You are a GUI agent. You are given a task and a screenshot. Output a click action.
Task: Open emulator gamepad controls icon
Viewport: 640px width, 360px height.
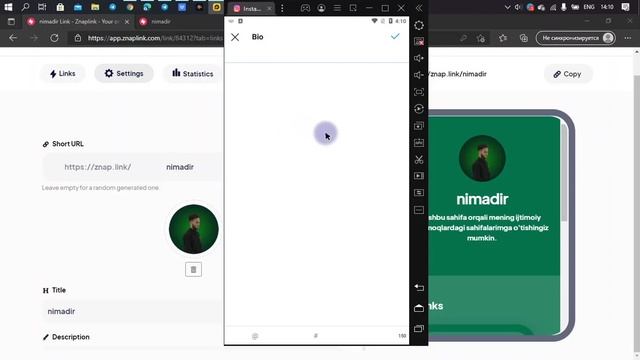click(x=305, y=8)
